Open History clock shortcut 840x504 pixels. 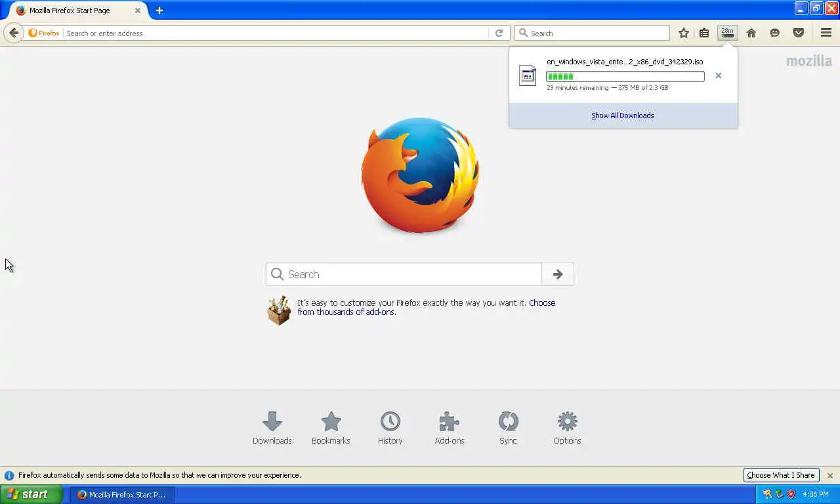390,429
